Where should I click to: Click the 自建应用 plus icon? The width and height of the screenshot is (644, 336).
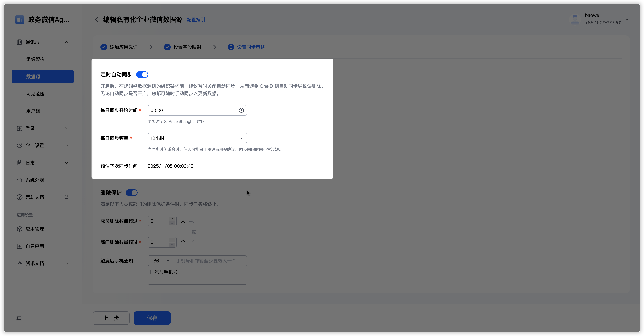20,246
